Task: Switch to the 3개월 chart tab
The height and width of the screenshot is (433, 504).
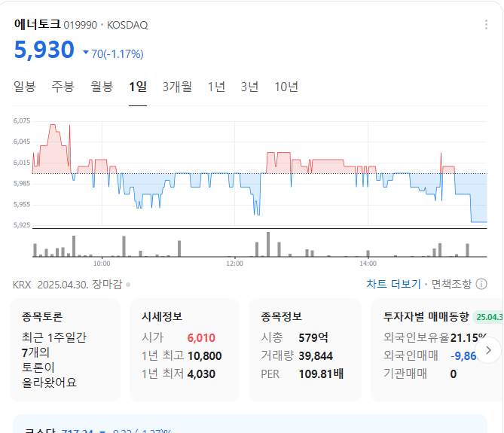Action: click(x=177, y=87)
